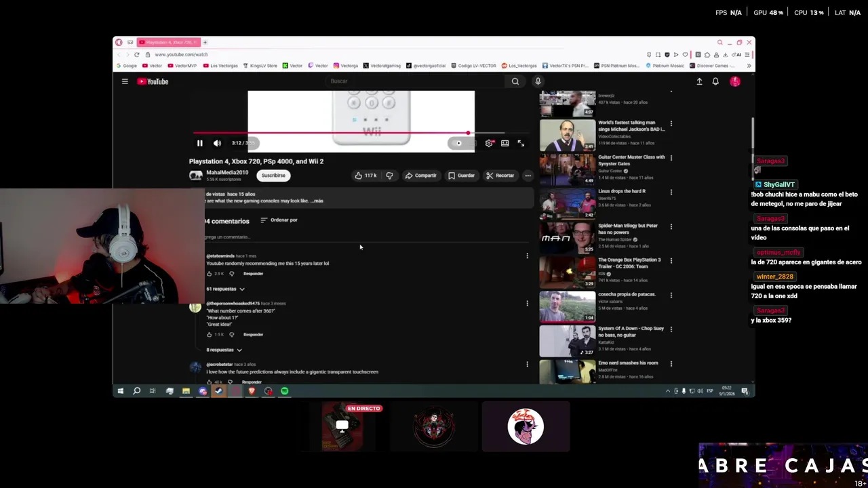The image size is (868, 488).
Task: Reply to the @statesminds comment
Action: [253, 274]
